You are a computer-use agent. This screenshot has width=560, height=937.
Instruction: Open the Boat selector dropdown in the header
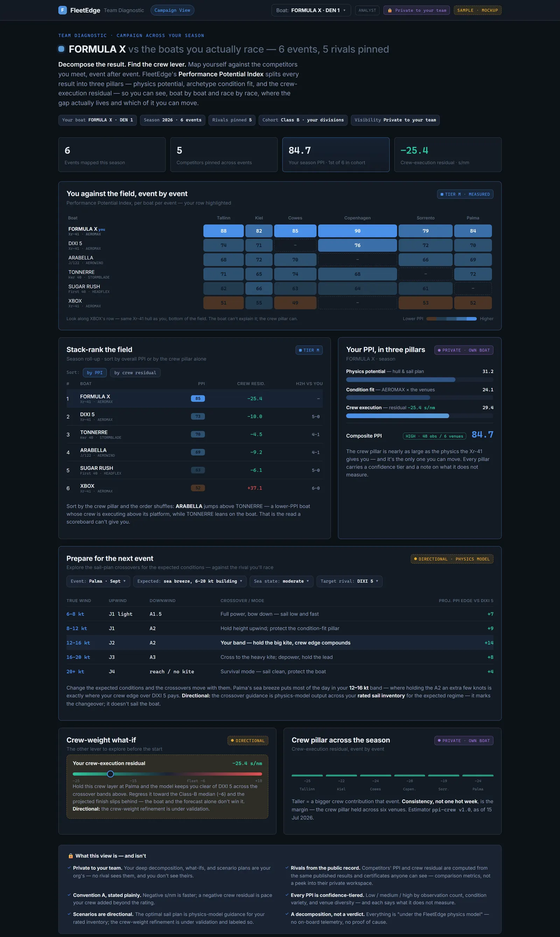click(x=311, y=10)
